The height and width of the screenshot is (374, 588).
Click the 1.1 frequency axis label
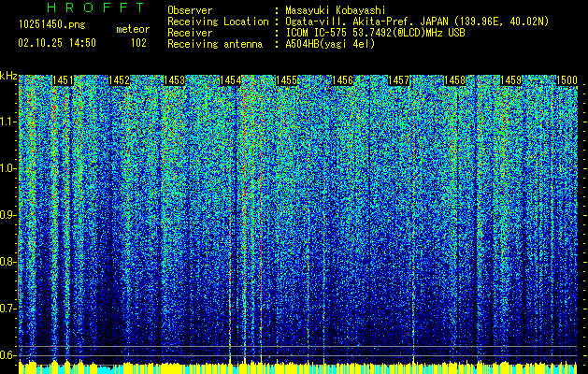coord(7,122)
